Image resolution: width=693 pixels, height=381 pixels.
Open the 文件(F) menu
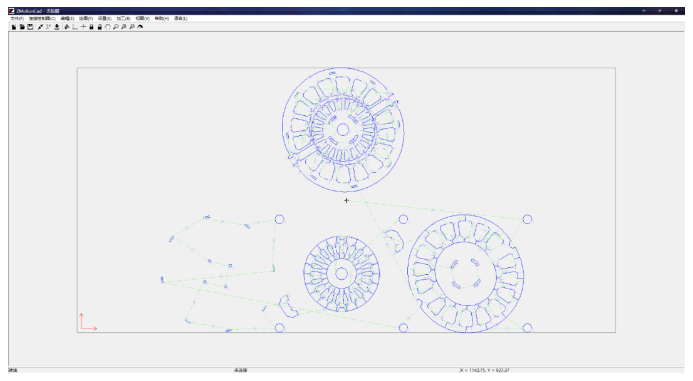click(x=17, y=19)
